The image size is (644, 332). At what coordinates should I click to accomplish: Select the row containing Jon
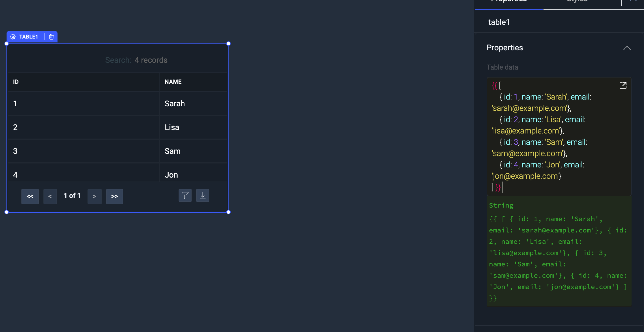coord(113,174)
